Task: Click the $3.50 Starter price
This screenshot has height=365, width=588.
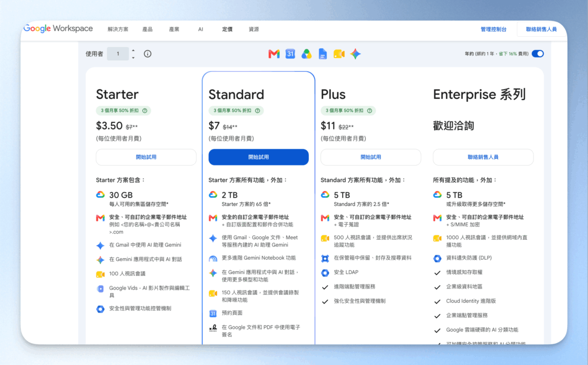Action: click(109, 125)
